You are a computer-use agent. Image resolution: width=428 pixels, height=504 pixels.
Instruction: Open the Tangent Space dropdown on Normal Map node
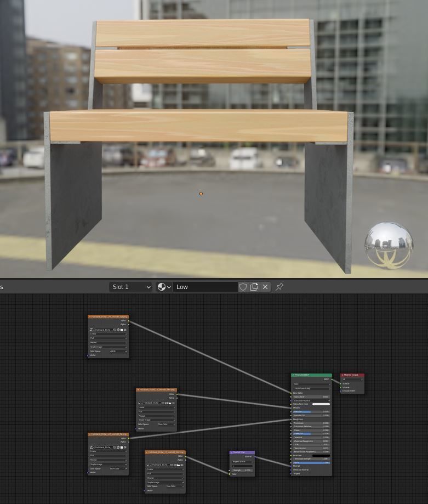coord(242,462)
